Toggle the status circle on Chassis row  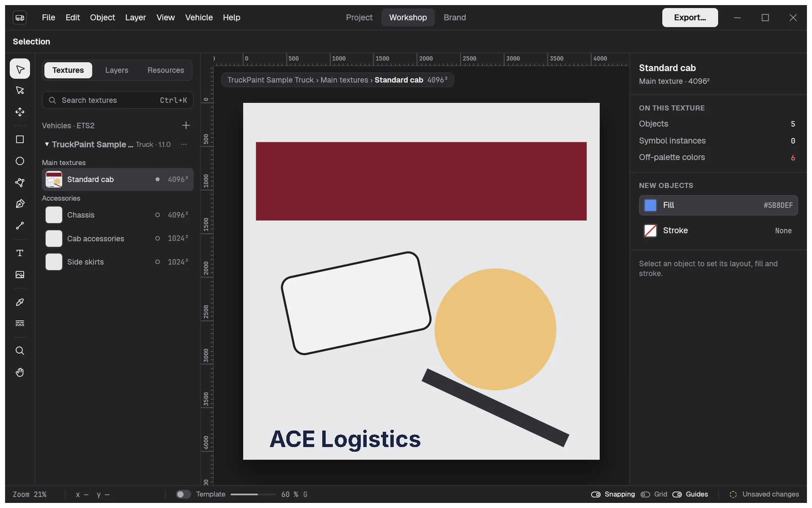point(157,215)
